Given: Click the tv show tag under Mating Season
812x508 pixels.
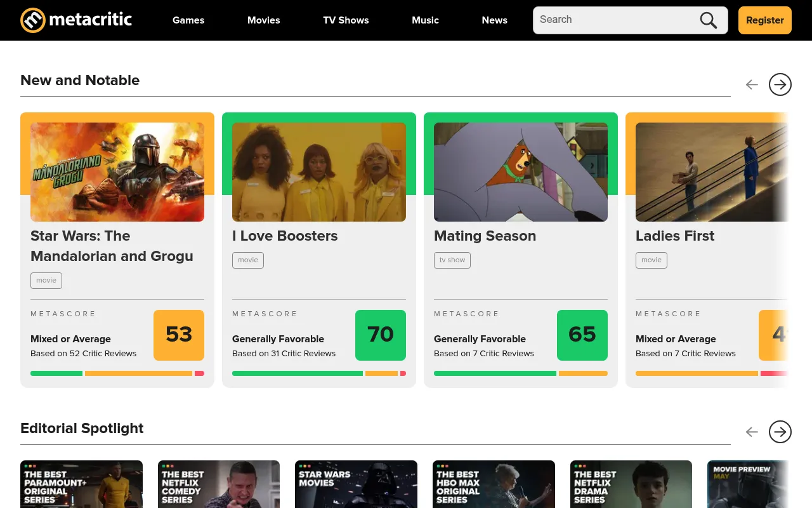Looking at the screenshot, I should click(x=452, y=260).
